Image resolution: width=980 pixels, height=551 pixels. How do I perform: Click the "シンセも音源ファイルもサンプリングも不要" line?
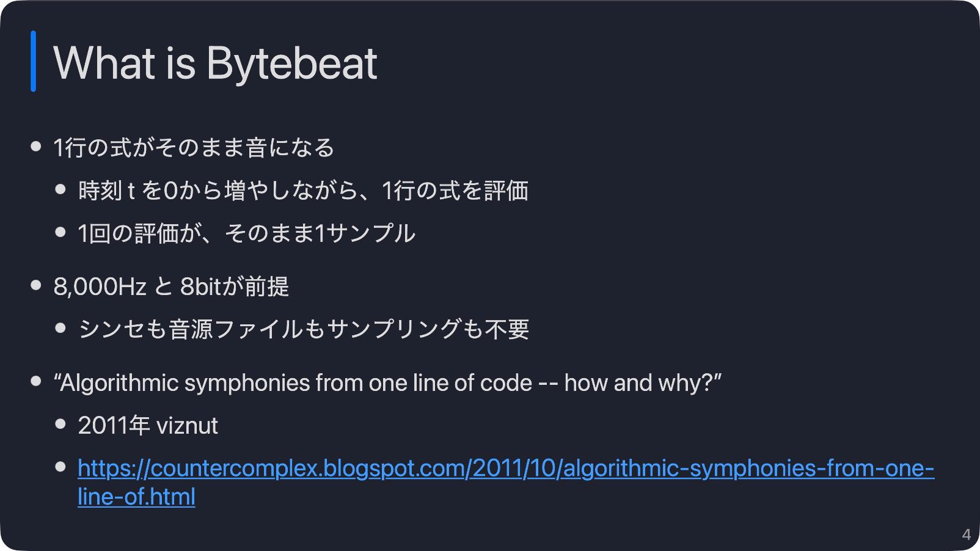pos(303,329)
